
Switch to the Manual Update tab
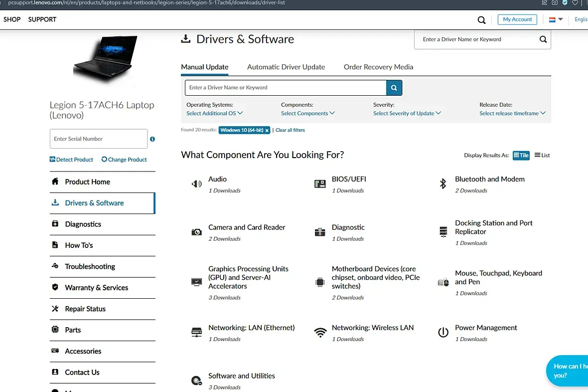click(205, 67)
